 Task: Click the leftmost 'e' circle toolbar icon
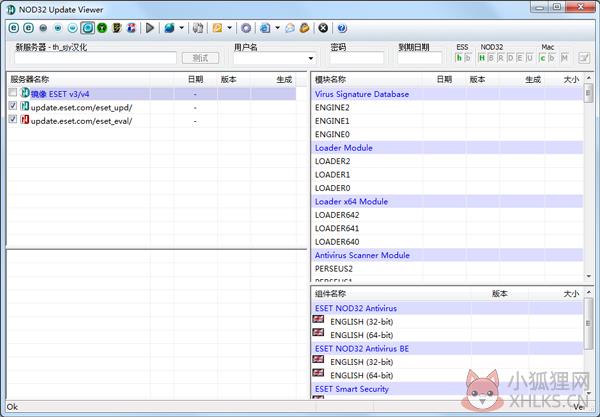tap(14, 28)
